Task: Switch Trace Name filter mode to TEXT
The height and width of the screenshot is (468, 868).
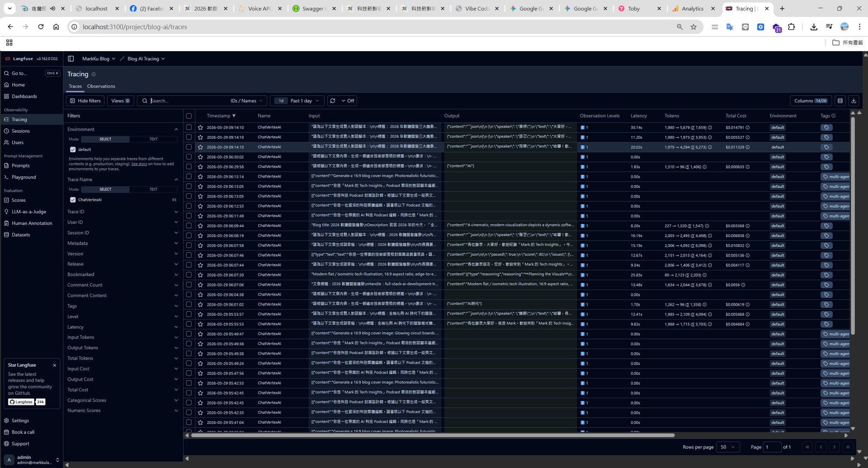Action: [153, 189]
